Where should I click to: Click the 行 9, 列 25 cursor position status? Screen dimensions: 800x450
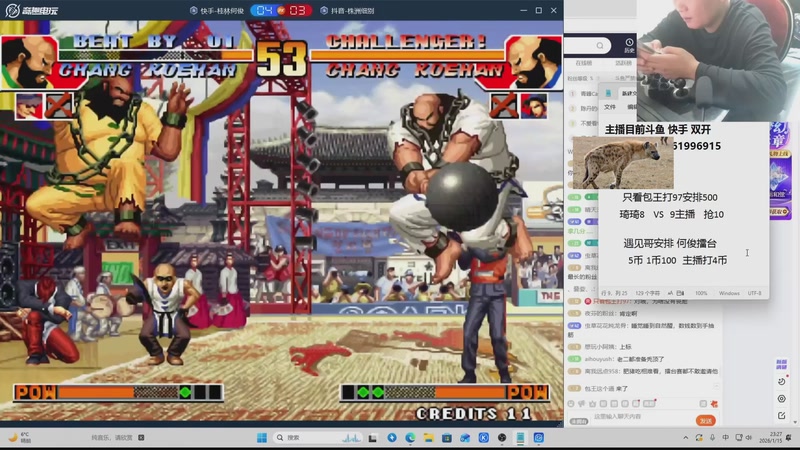[x=614, y=293]
